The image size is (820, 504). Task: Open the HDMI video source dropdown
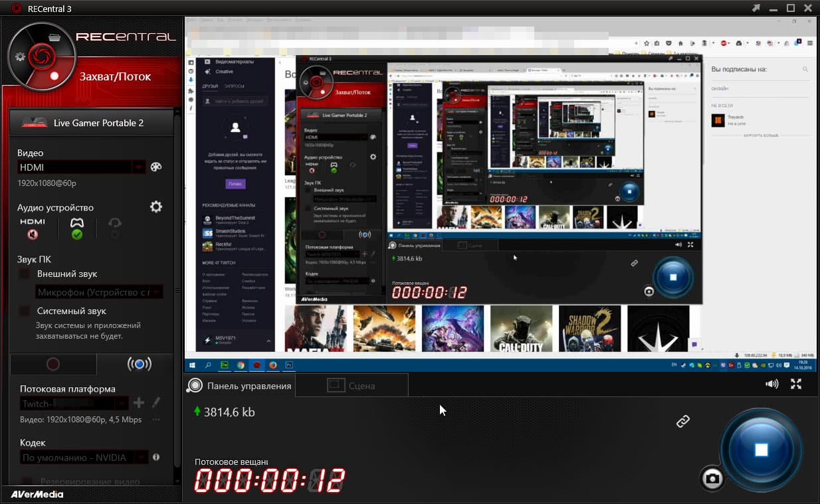[x=81, y=167]
